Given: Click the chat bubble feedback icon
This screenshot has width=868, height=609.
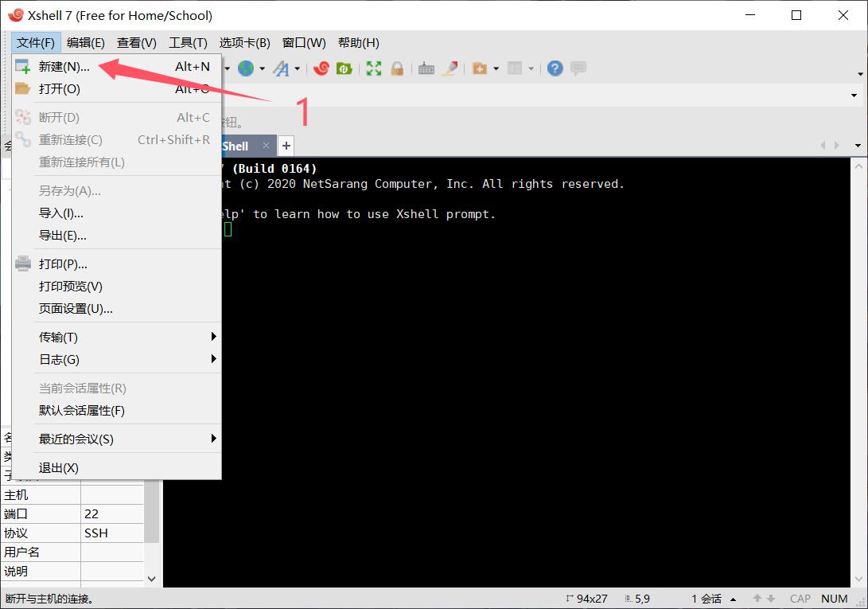Looking at the screenshot, I should tap(578, 68).
